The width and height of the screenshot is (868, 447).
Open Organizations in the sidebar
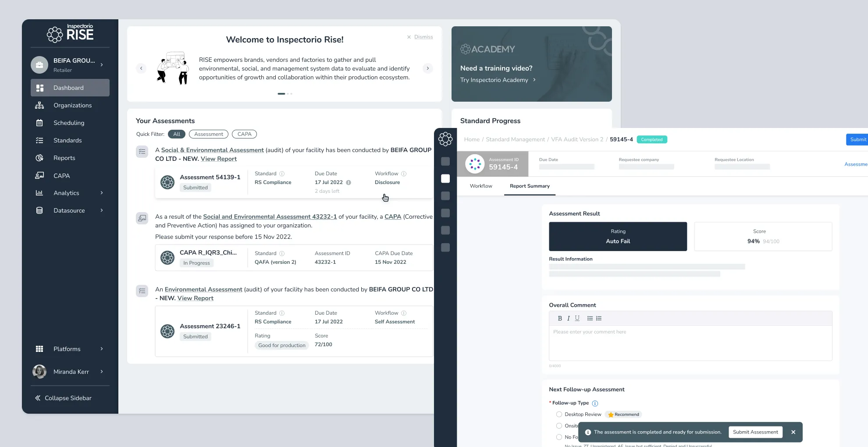pos(70,105)
